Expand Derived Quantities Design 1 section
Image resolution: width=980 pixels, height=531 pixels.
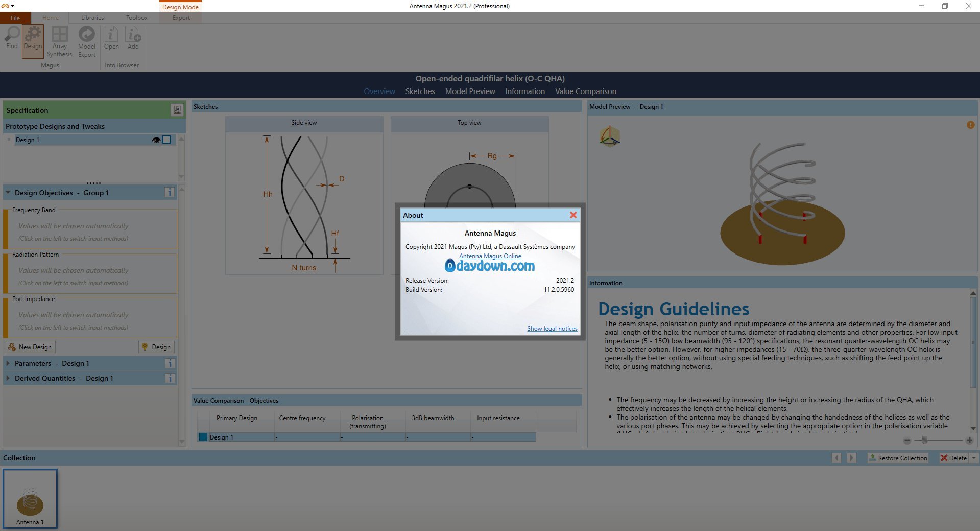click(x=8, y=378)
